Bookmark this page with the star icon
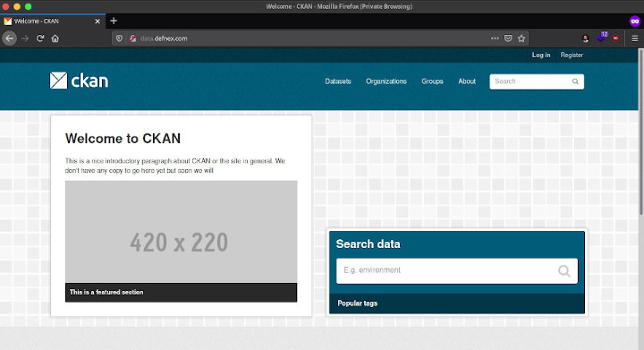 coord(521,38)
